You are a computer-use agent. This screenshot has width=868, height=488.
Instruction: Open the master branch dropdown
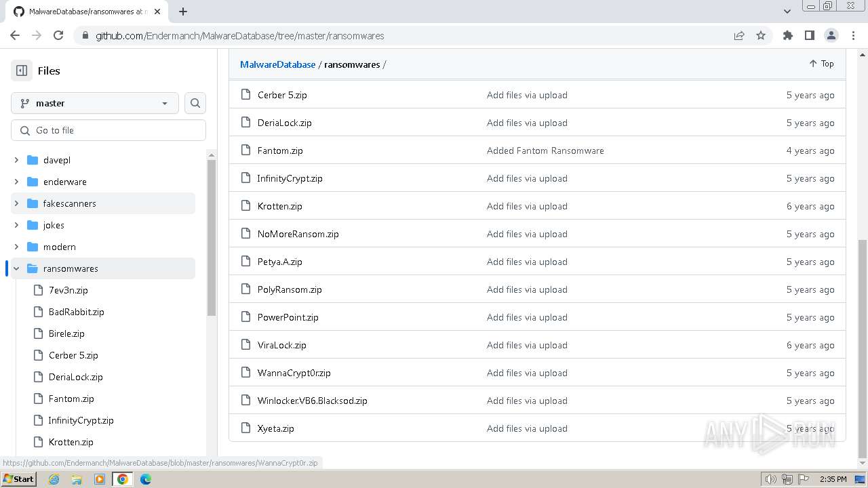click(95, 103)
